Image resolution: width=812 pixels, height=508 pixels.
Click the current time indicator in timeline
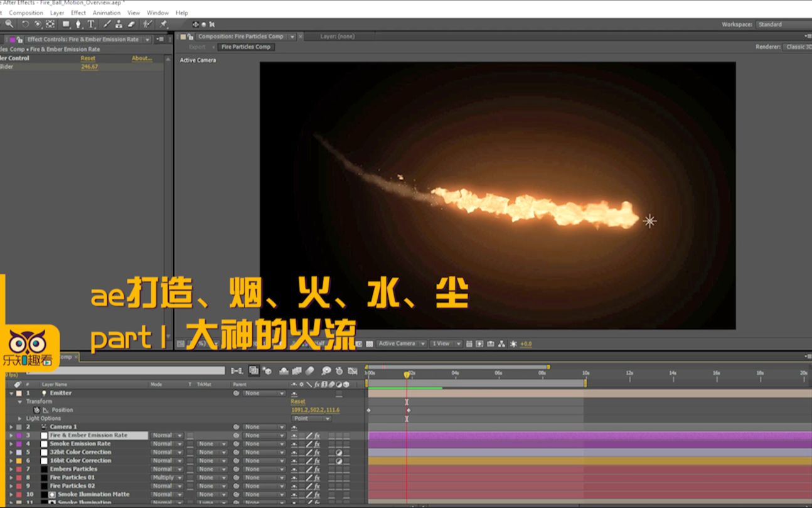coord(407,374)
